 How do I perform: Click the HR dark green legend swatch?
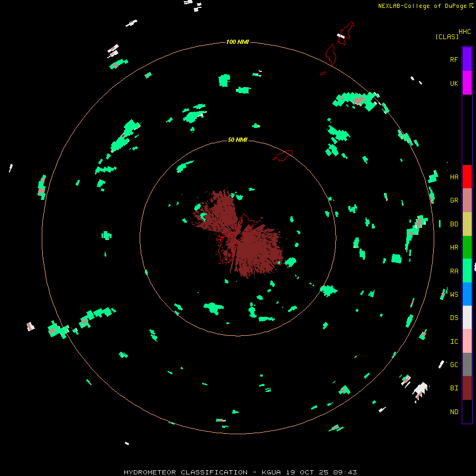click(x=467, y=247)
